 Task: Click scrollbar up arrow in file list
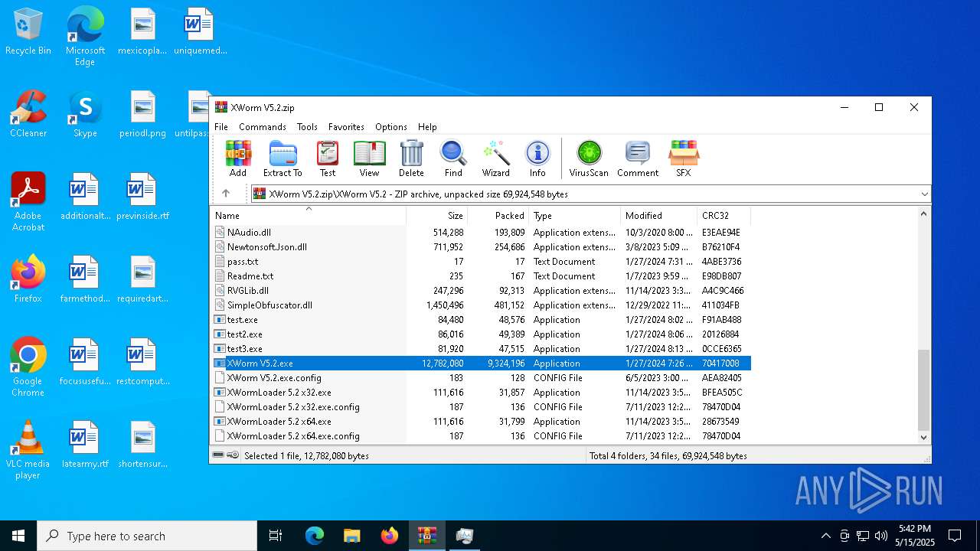tap(923, 215)
